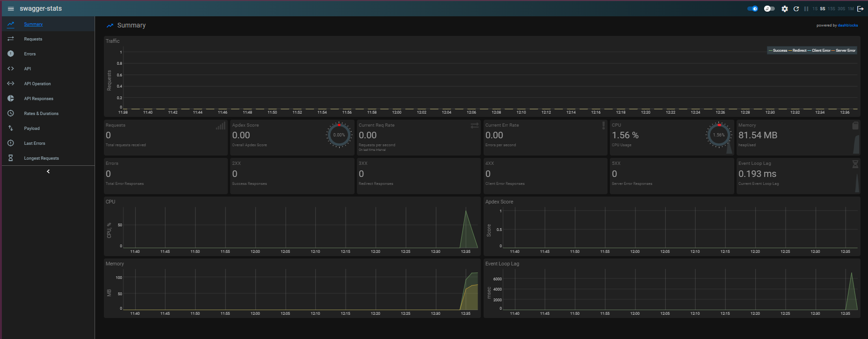The width and height of the screenshot is (868, 339).
Task: Choose the 30S refresh interval
Action: [x=841, y=9]
